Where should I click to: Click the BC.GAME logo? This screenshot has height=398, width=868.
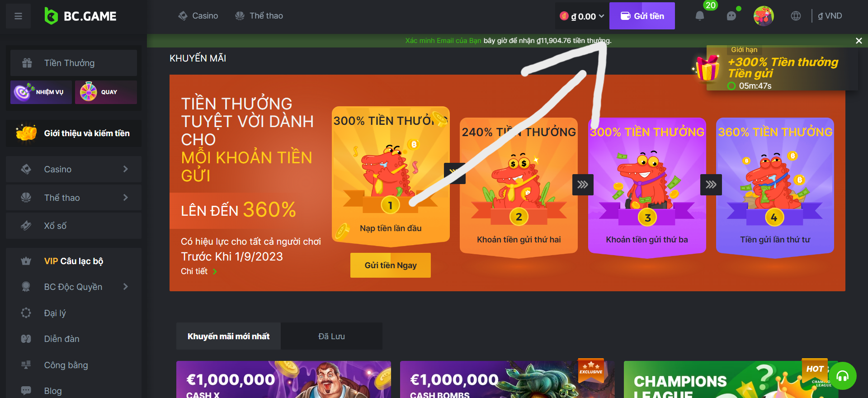pyautogui.click(x=80, y=16)
